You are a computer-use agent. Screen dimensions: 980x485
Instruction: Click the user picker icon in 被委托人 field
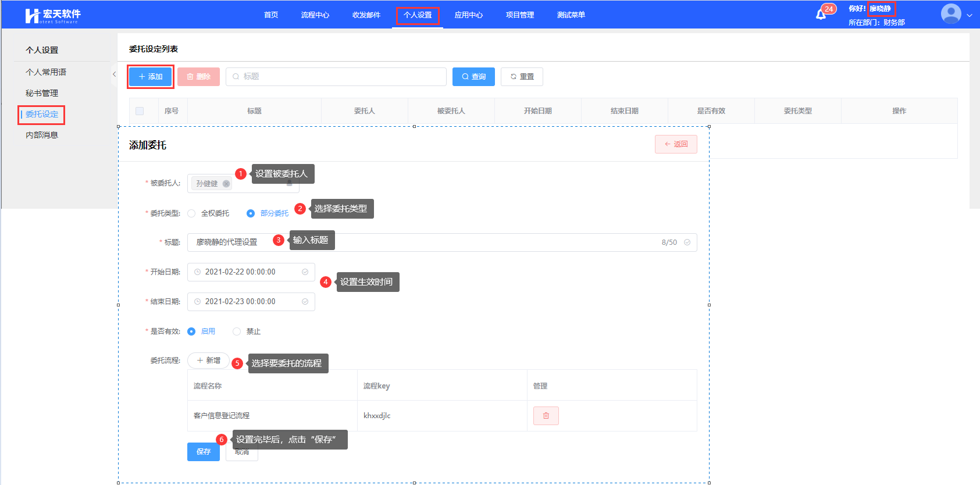point(290,183)
